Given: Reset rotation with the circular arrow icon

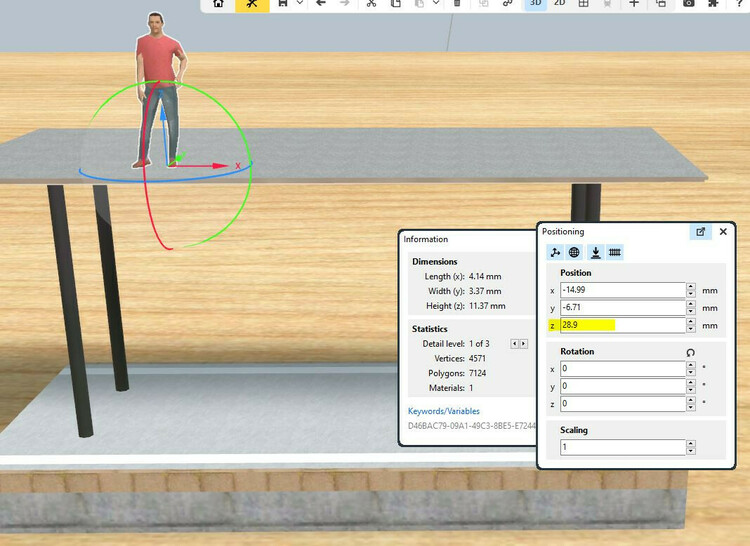Looking at the screenshot, I should tap(690, 352).
